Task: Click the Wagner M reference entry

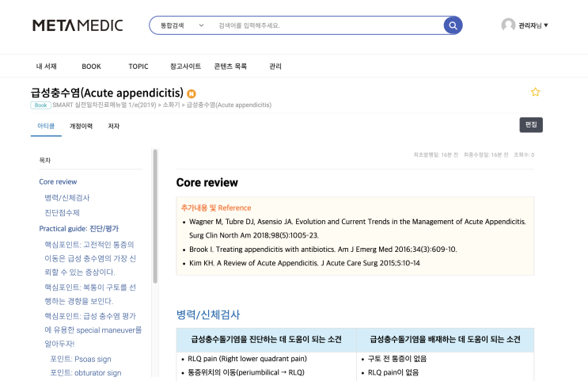Action: (358, 228)
